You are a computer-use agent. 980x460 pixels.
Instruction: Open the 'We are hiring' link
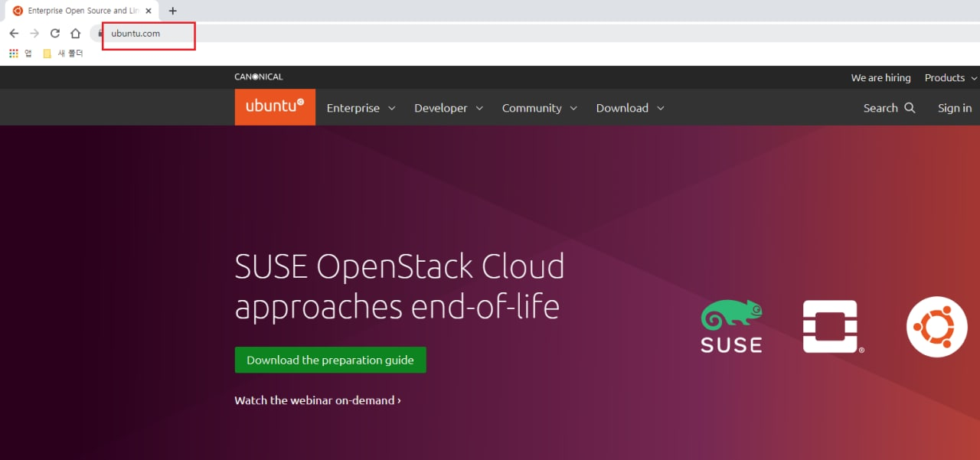click(x=880, y=77)
